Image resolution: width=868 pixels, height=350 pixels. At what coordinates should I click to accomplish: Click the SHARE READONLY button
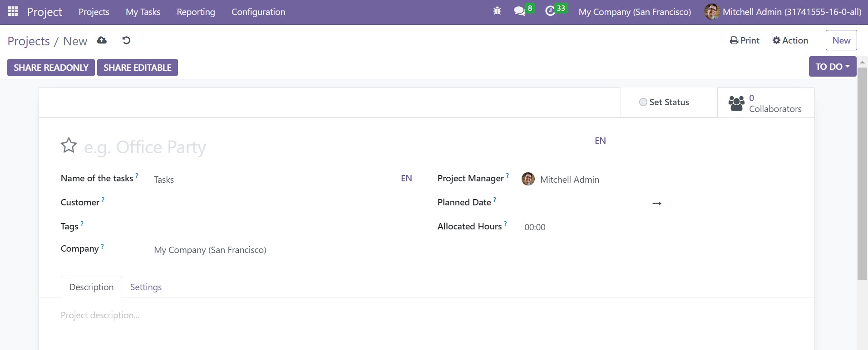click(x=51, y=68)
